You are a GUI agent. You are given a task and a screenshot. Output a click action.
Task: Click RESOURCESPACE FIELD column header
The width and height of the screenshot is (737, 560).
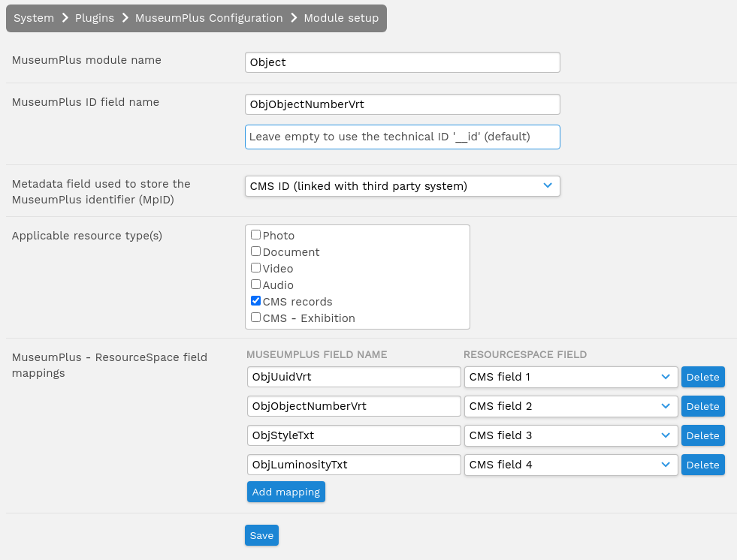(525, 354)
